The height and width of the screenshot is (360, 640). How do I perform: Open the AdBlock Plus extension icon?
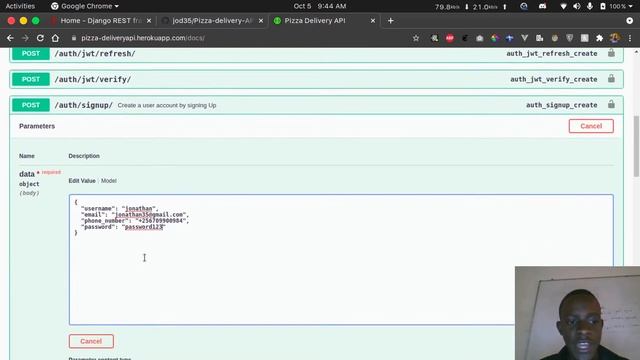(x=449, y=38)
